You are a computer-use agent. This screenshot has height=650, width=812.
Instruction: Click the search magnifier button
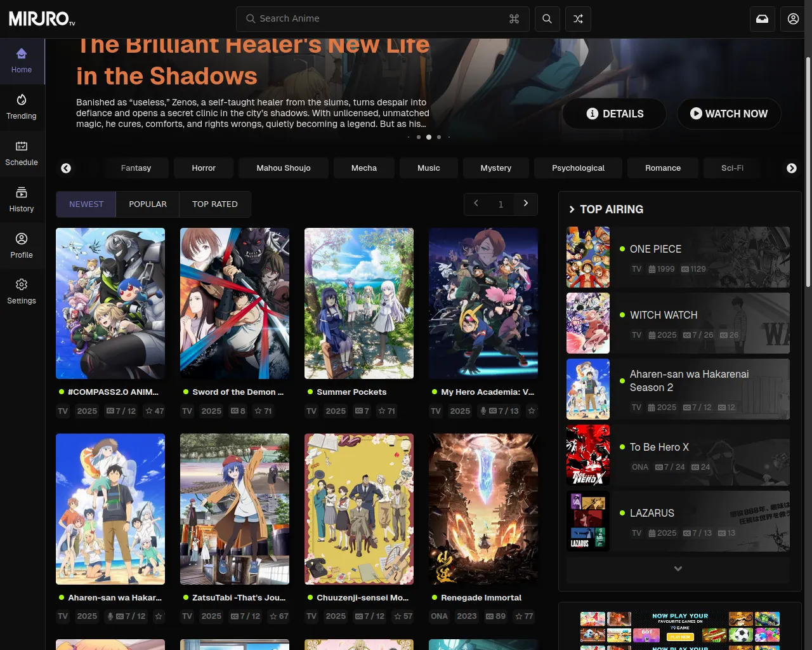(x=547, y=19)
